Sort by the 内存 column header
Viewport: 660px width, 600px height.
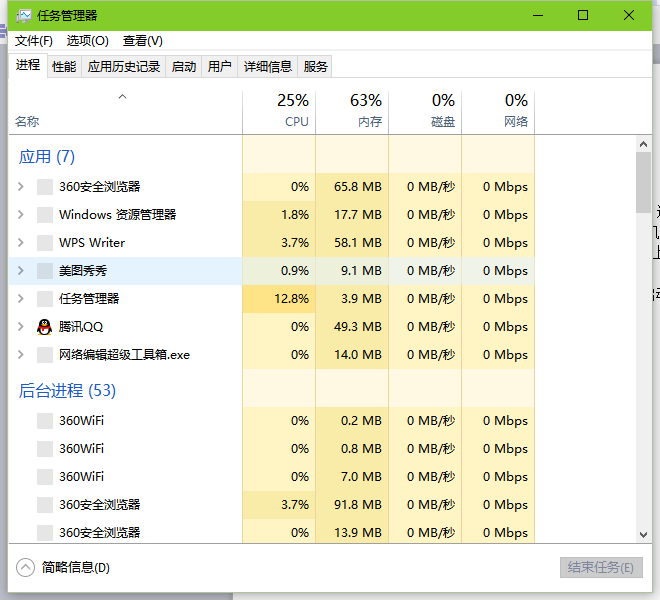[352, 112]
